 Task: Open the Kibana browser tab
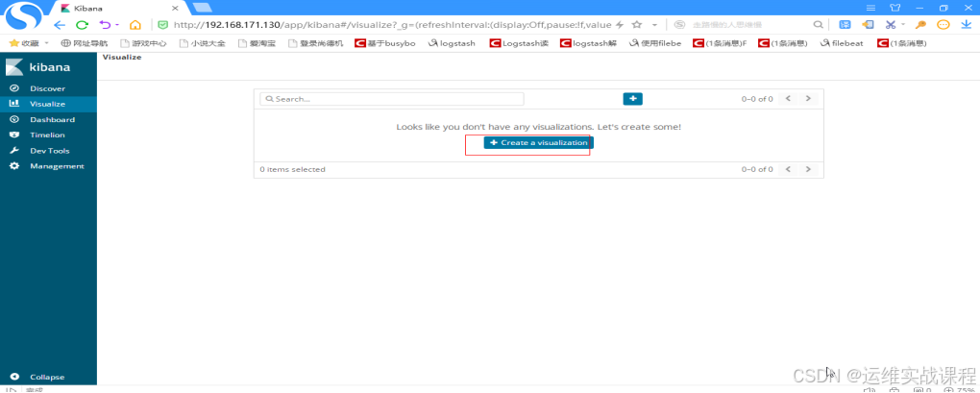[119, 8]
